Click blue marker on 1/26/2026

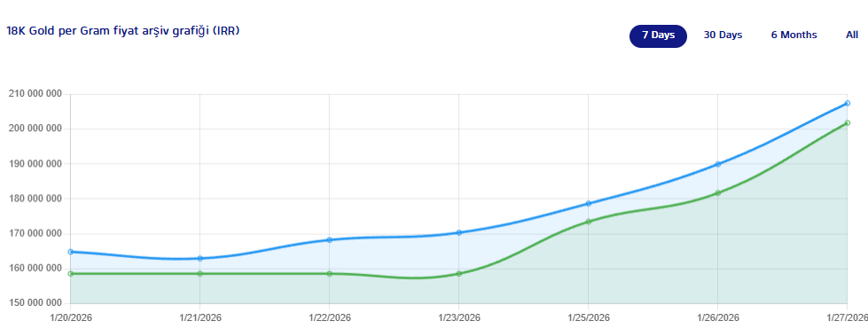[718, 164]
